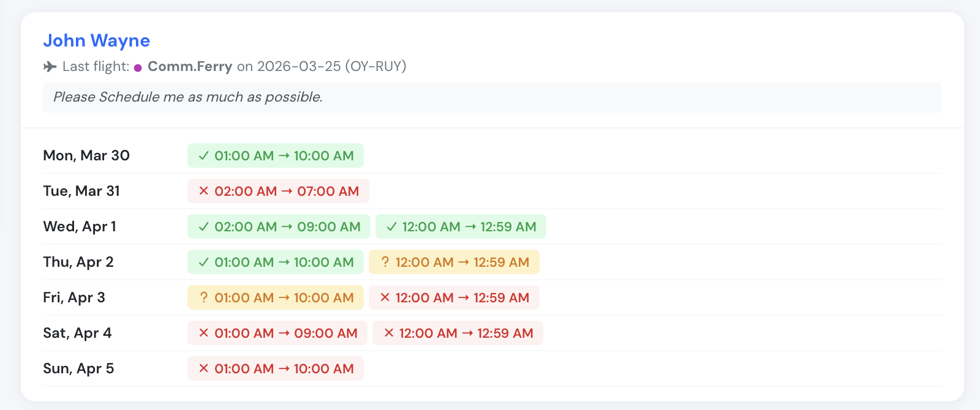Image resolution: width=980 pixels, height=410 pixels.
Task: Click the X icon in the Tue, Mar 31 slot
Action: tap(204, 191)
